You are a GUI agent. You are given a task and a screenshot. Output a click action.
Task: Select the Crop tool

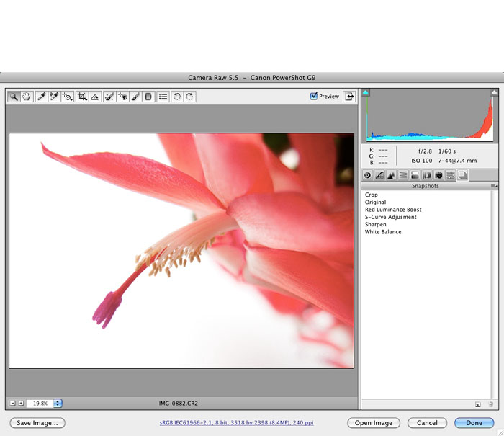click(x=82, y=97)
